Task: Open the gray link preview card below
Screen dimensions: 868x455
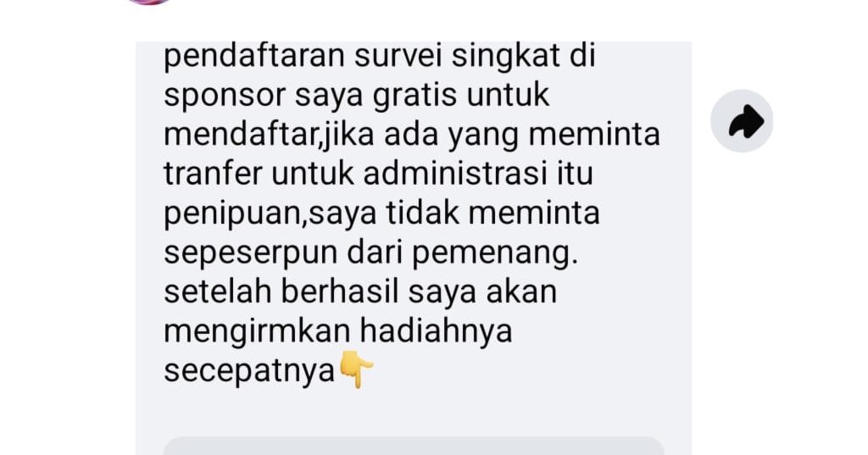Action: 414,447
